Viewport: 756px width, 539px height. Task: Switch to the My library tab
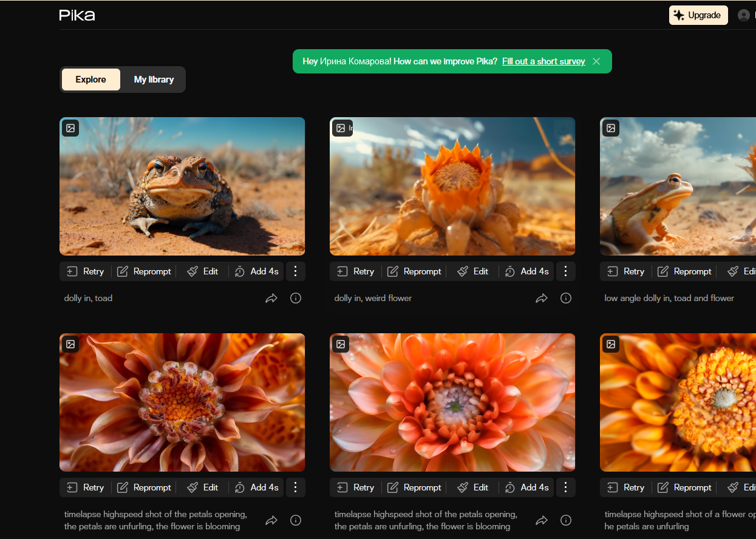(x=154, y=80)
